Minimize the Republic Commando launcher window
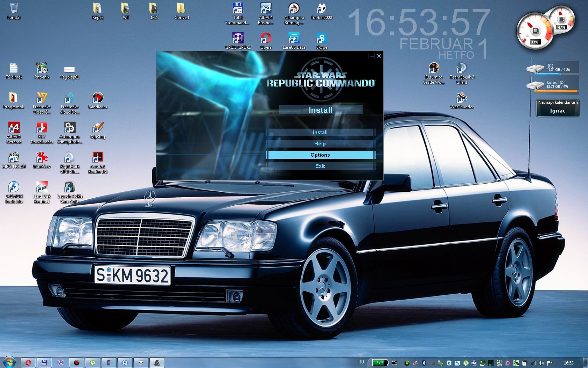This screenshot has height=368, width=588. (x=372, y=56)
